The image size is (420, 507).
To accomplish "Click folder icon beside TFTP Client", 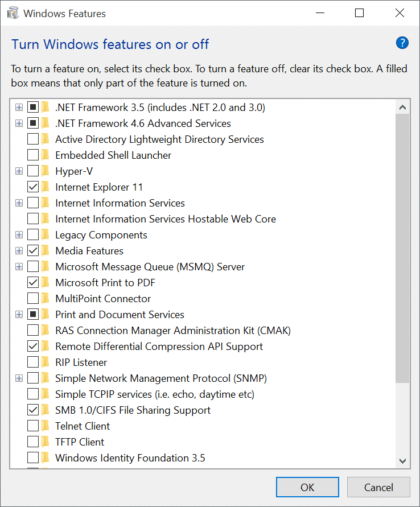I will 45,442.
